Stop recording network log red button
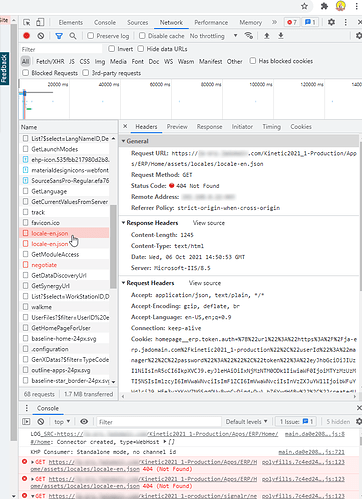The width and height of the screenshot is (362, 499). [x=27, y=36]
